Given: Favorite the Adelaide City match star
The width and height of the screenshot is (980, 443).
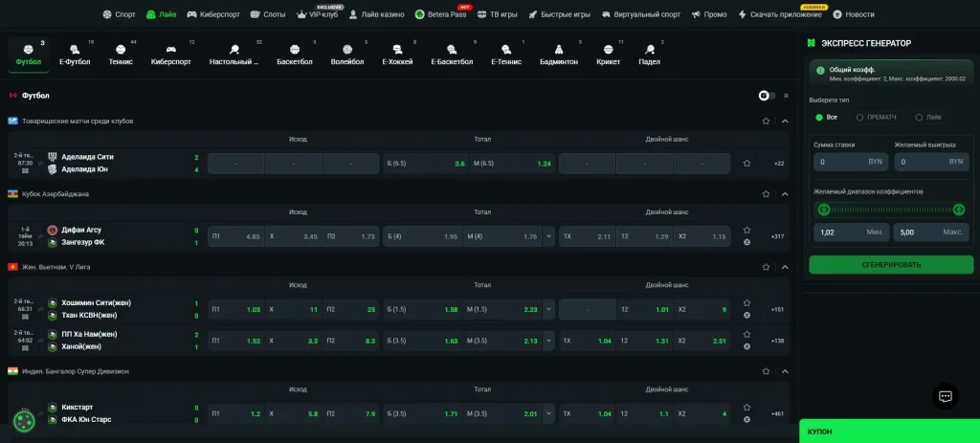Looking at the screenshot, I should click(746, 163).
